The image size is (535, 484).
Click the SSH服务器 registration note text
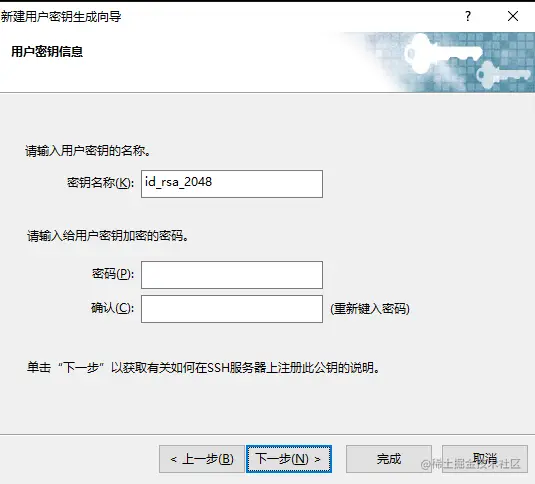pyautogui.click(x=203, y=368)
